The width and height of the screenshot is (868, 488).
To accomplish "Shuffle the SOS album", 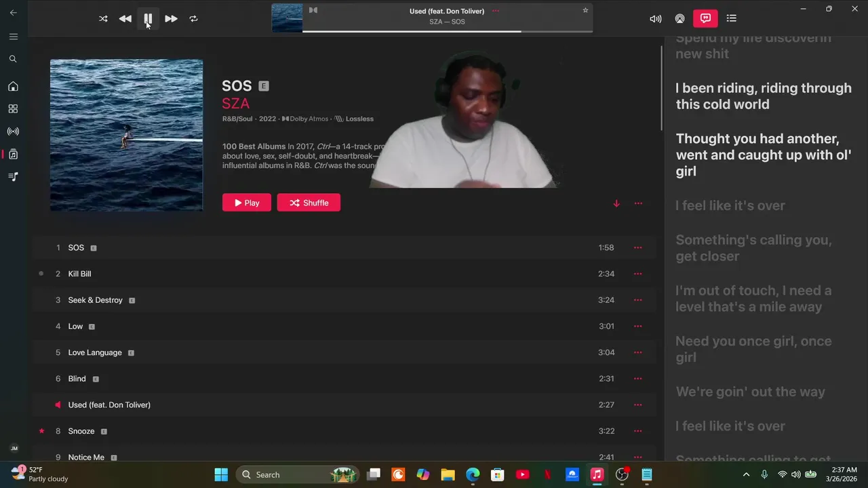I will coord(309,203).
